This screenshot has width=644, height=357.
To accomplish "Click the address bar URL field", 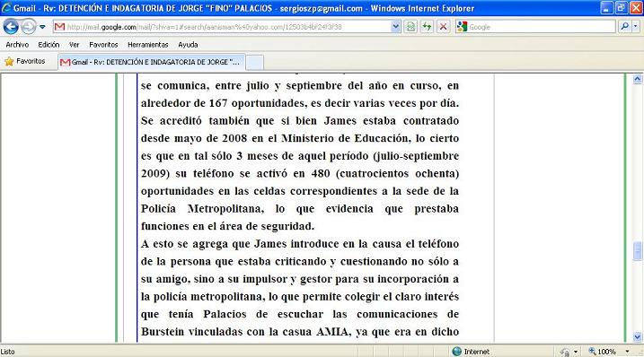I will click(222, 27).
